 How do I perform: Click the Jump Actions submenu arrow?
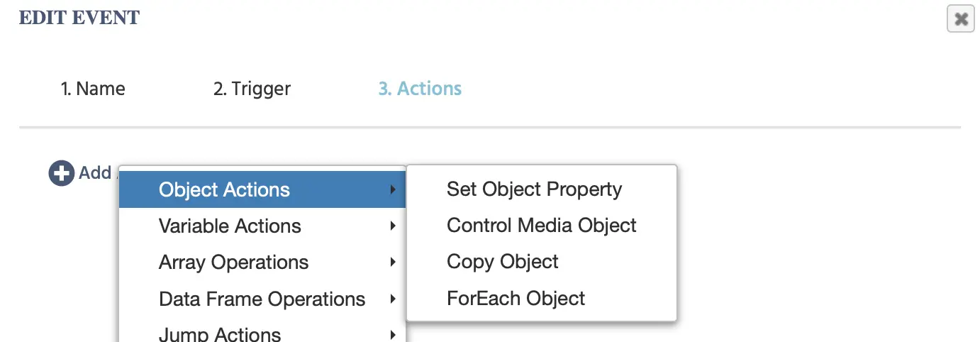pyautogui.click(x=393, y=334)
